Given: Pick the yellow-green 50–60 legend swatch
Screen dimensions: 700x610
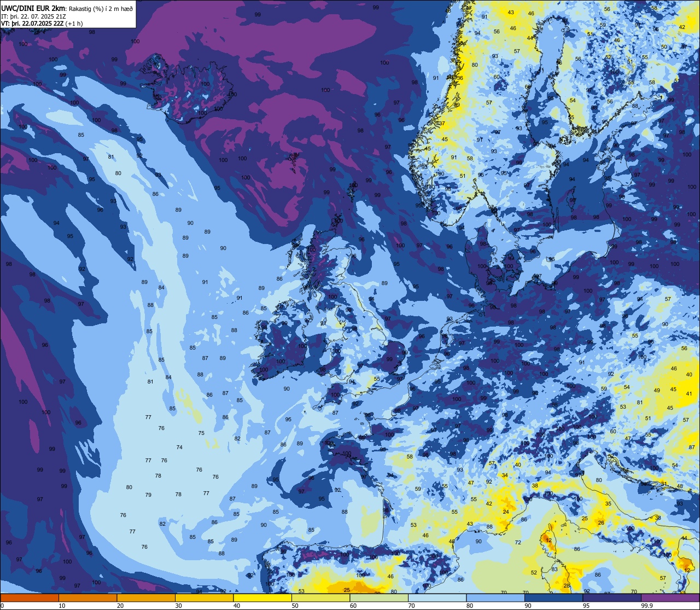Looking at the screenshot, I should (x=320, y=597).
